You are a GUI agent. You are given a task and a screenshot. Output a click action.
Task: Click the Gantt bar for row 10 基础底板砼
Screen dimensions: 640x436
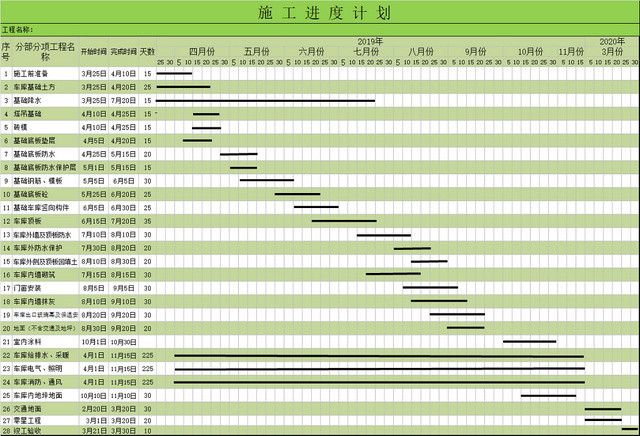[298, 194]
